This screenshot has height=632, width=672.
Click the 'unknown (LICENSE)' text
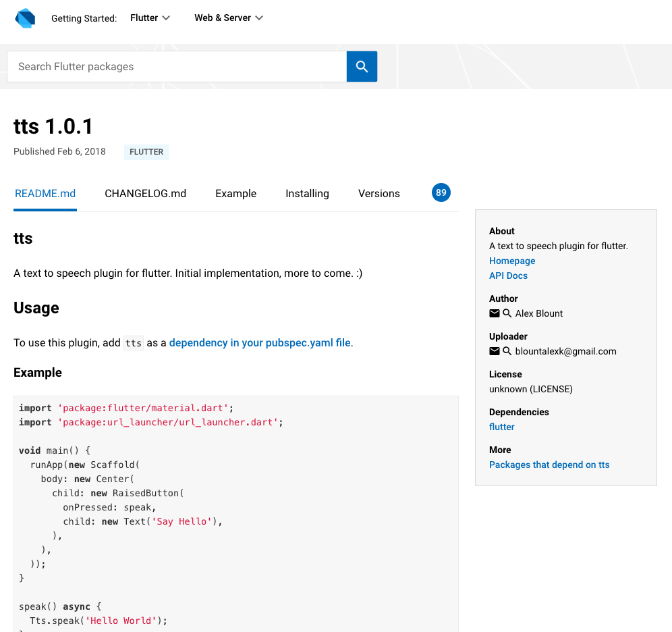click(x=530, y=389)
